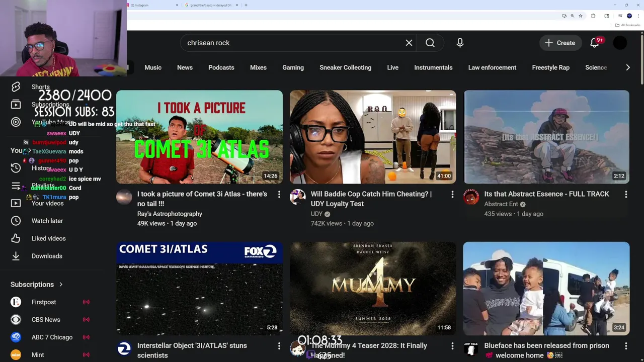Click the Create button

[x=560, y=43]
